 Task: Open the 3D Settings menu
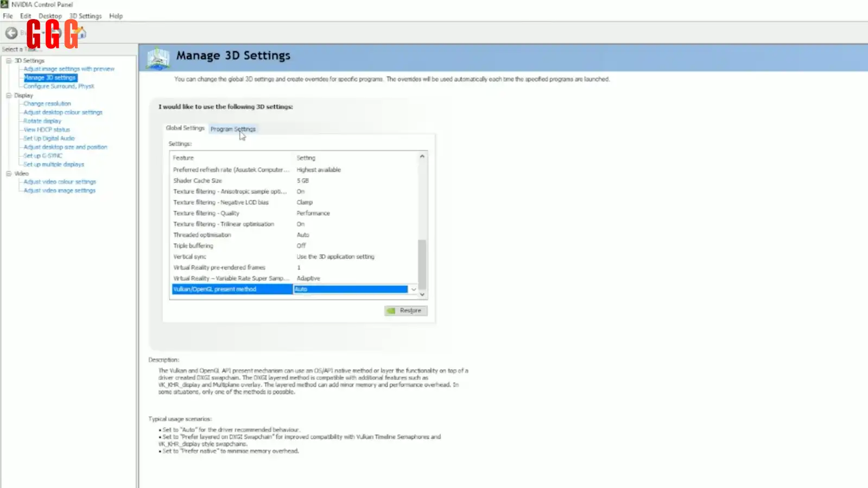click(85, 16)
